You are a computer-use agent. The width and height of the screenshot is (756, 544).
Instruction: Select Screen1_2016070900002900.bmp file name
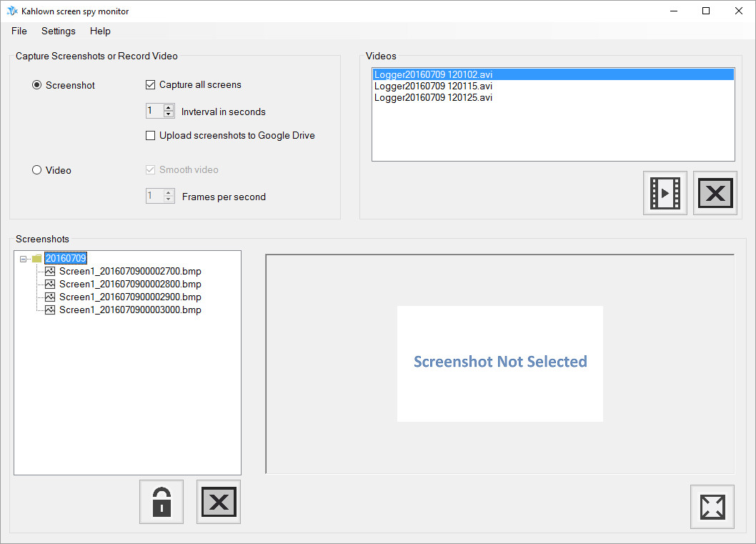point(130,297)
